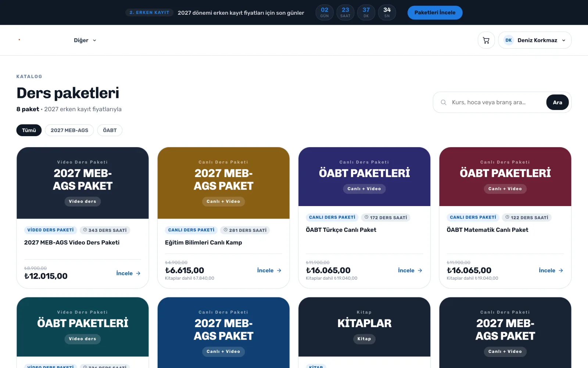
Task: Click the 02 GÜN countdown circle
Action: coord(325,13)
